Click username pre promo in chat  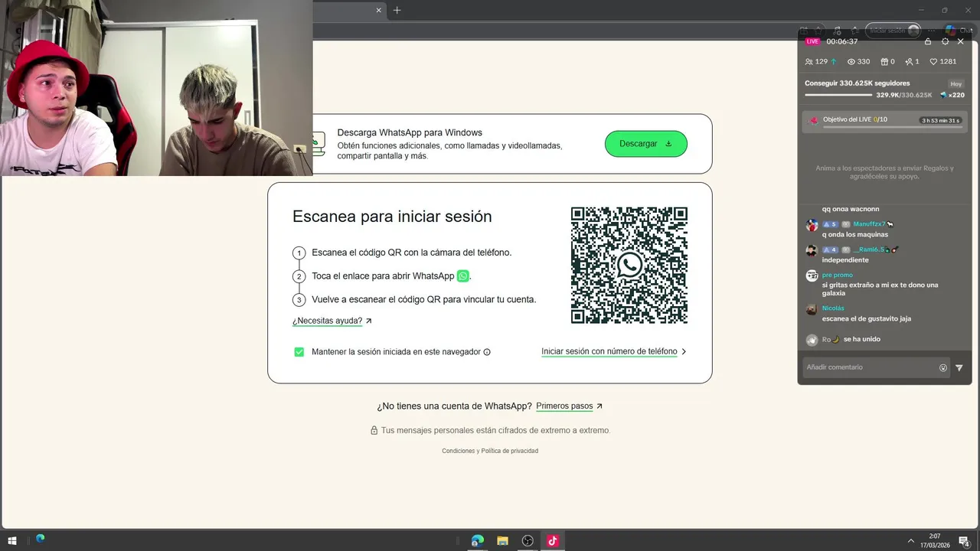[x=837, y=275]
